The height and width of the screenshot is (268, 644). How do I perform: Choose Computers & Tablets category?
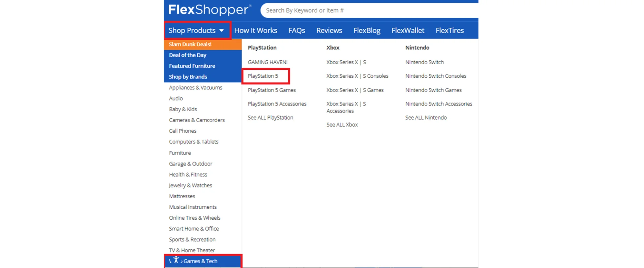pos(194,142)
